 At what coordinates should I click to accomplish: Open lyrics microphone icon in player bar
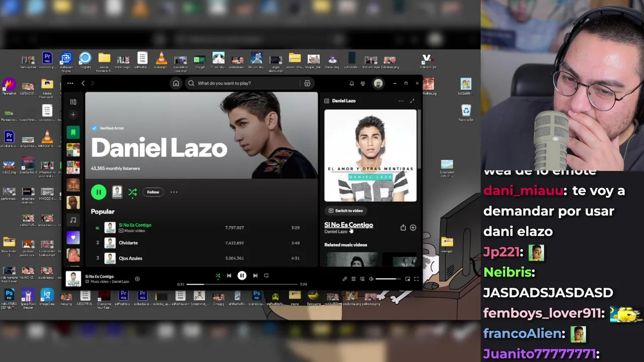pyautogui.click(x=345, y=279)
